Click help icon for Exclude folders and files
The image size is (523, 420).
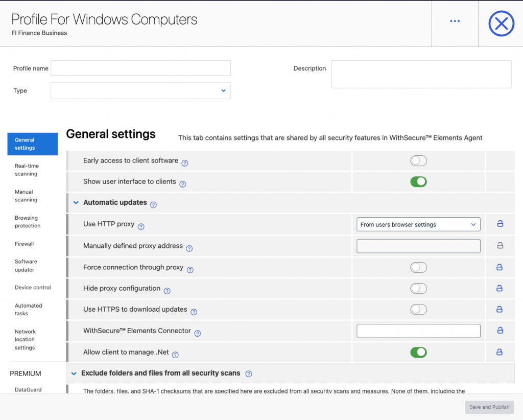pos(249,374)
